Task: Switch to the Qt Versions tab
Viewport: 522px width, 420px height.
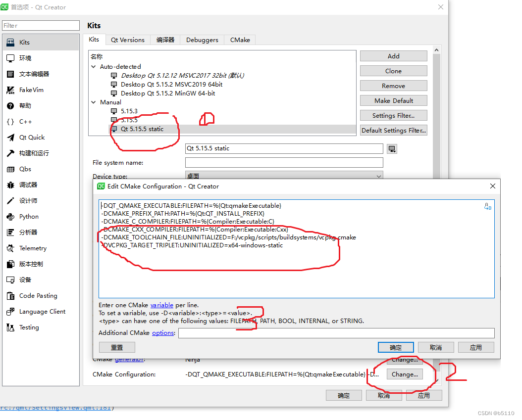Action: 128,40
